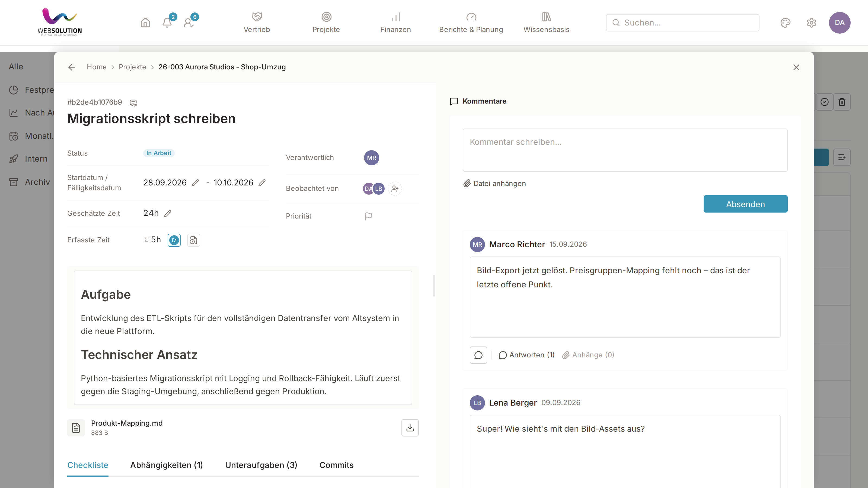Switch to the Unteraufgaben (3) tab
Screen dimensions: 868x488
point(261,465)
